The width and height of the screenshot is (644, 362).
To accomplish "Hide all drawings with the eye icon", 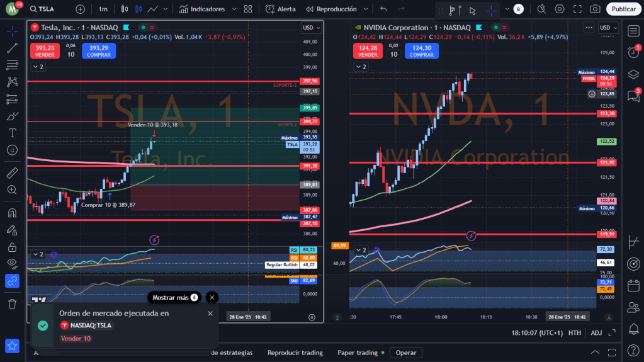I will pos(12,263).
